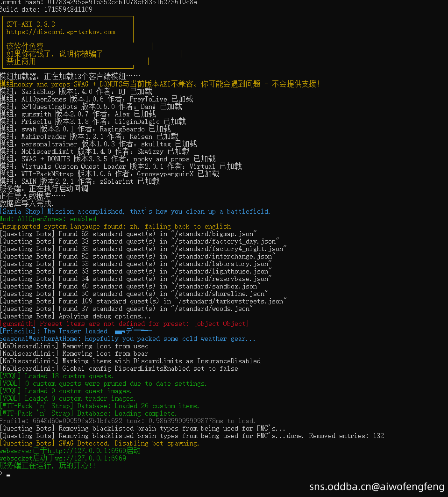The width and height of the screenshot is (448, 497).
Task: Click the "该软件免费" notice line
Action: (x=25, y=46)
